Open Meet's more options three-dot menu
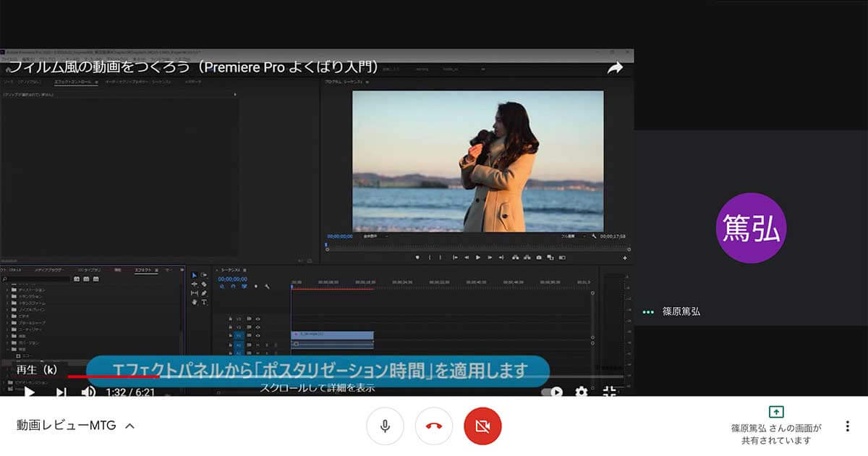 pyautogui.click(x=847, y=426)
